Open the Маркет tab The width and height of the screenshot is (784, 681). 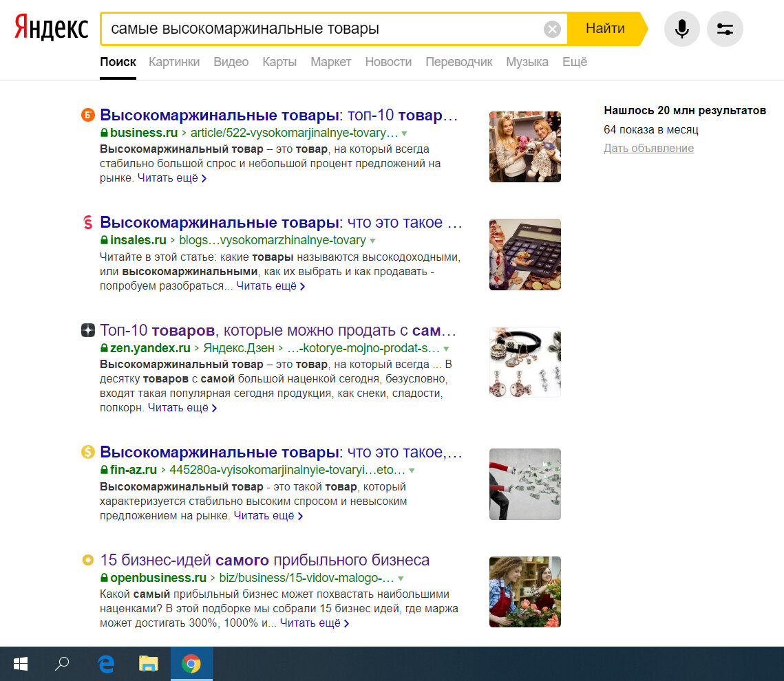tap(330, 62)
